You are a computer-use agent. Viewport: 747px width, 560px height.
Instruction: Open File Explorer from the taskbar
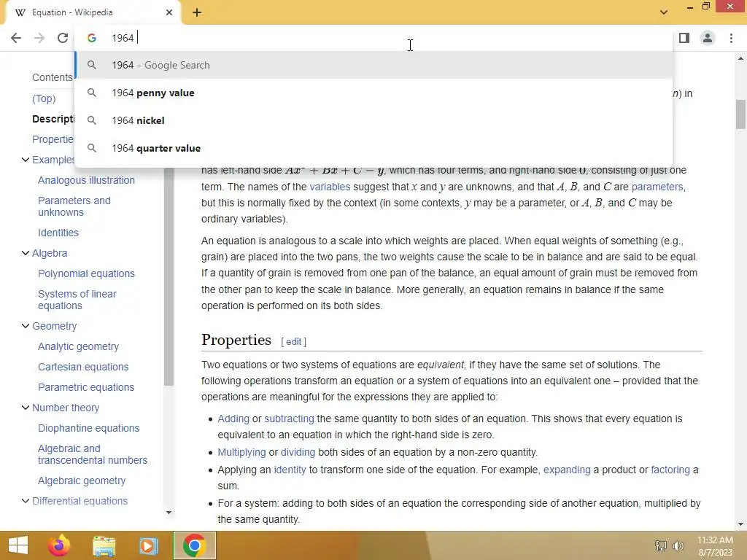tap(104, 545)
